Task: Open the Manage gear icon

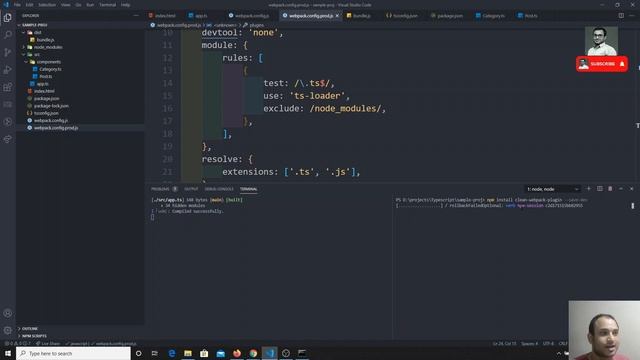Action: tap(7, 330)
